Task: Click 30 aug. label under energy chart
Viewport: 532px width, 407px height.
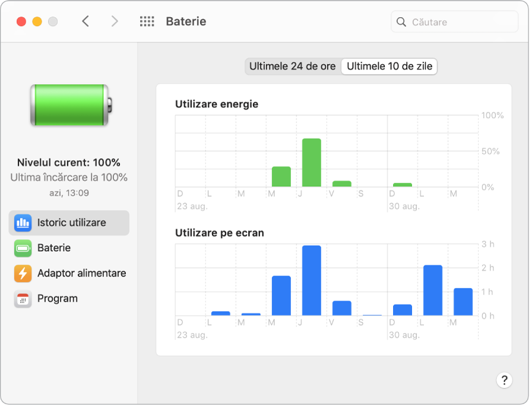Action: [x=404, y=206]
